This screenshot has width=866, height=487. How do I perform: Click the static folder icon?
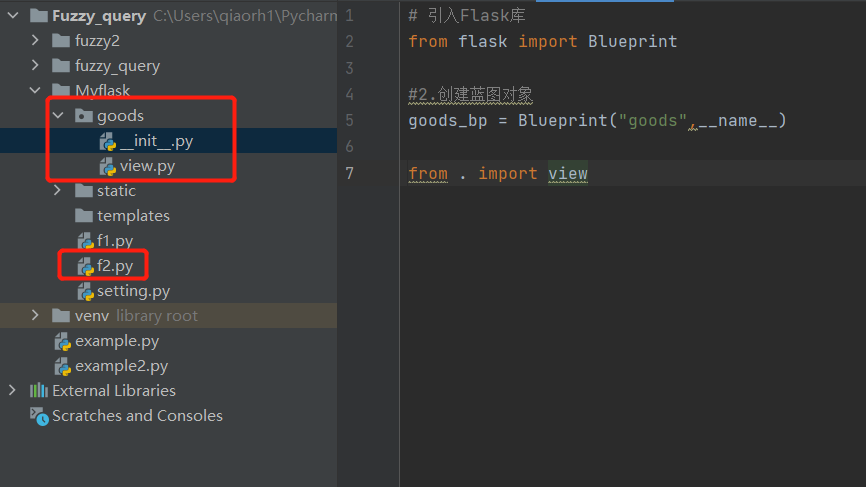83,190
